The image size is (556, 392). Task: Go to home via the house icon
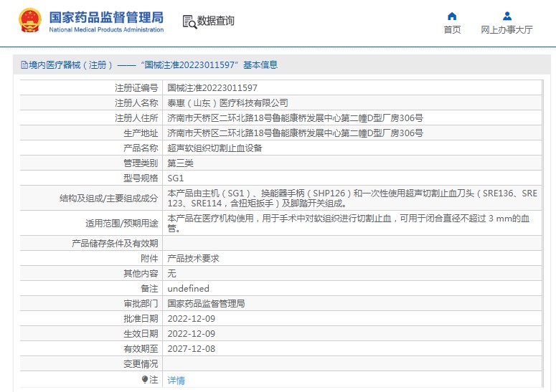pyautogui.click(x=452, y=16)
